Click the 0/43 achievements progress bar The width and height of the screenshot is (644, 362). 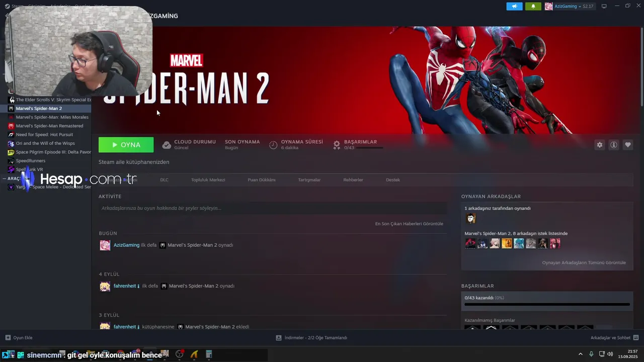(x=547, y=304)
